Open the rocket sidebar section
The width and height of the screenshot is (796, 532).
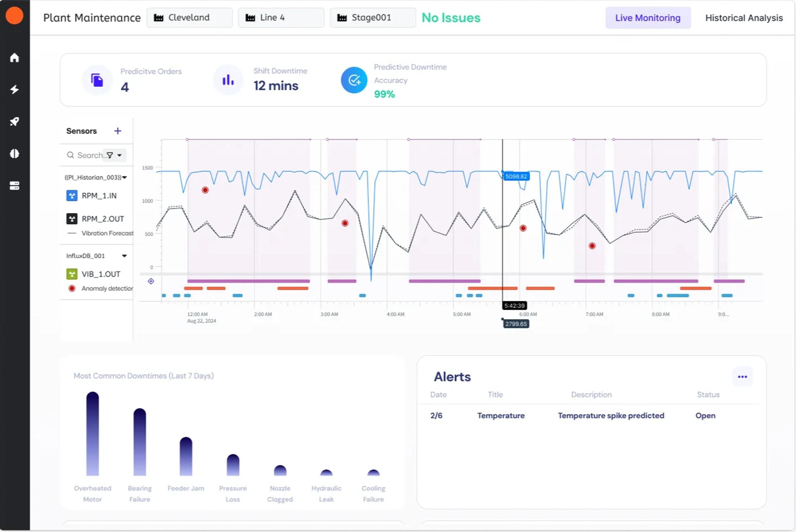[x=14, y=122]
